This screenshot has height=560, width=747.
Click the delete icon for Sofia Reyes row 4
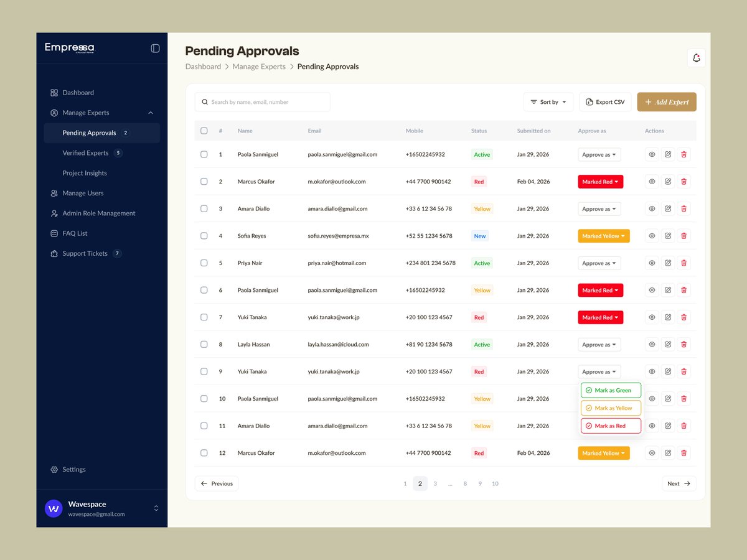pos(684,236)
